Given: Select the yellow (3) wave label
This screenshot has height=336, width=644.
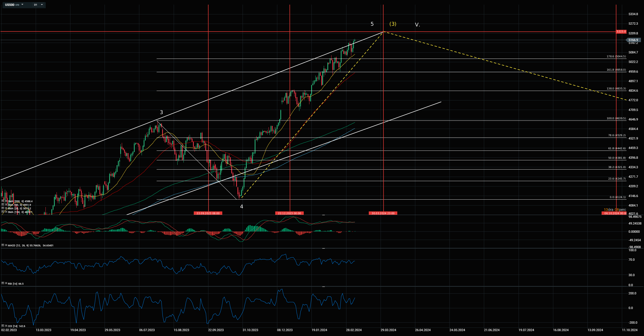Looking at the screenshot, I should coord(393,24).
